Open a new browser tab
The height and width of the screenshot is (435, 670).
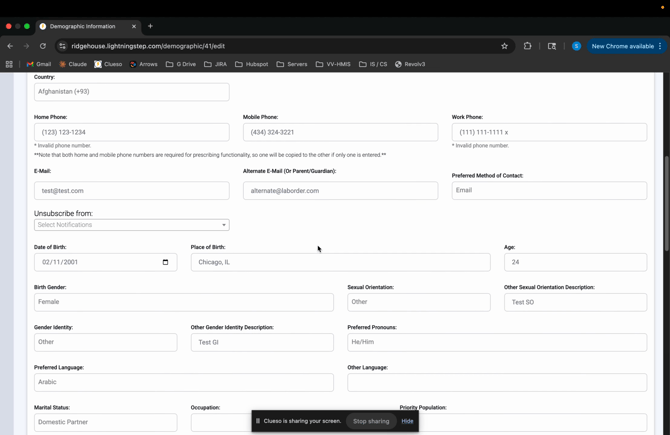[150, 26]
